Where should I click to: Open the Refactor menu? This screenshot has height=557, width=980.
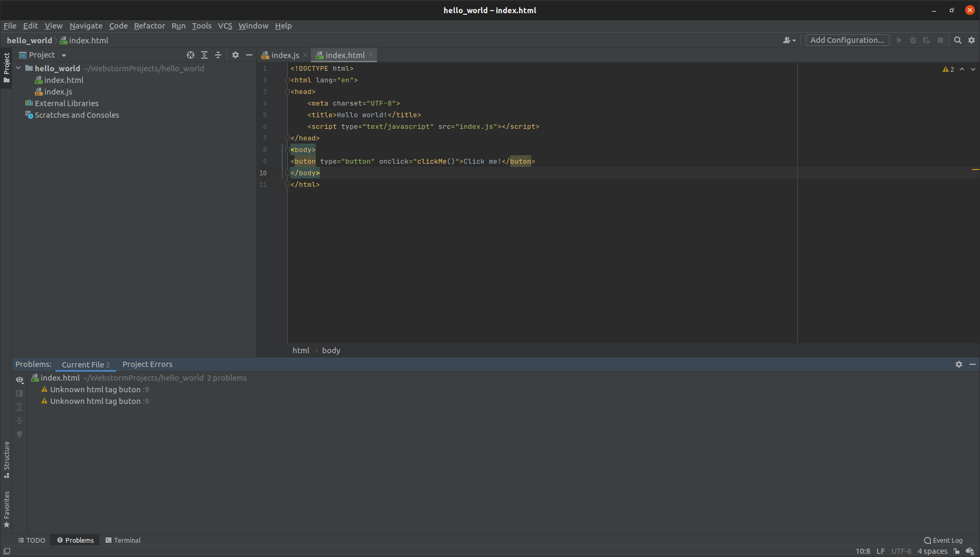click(149, 25)
